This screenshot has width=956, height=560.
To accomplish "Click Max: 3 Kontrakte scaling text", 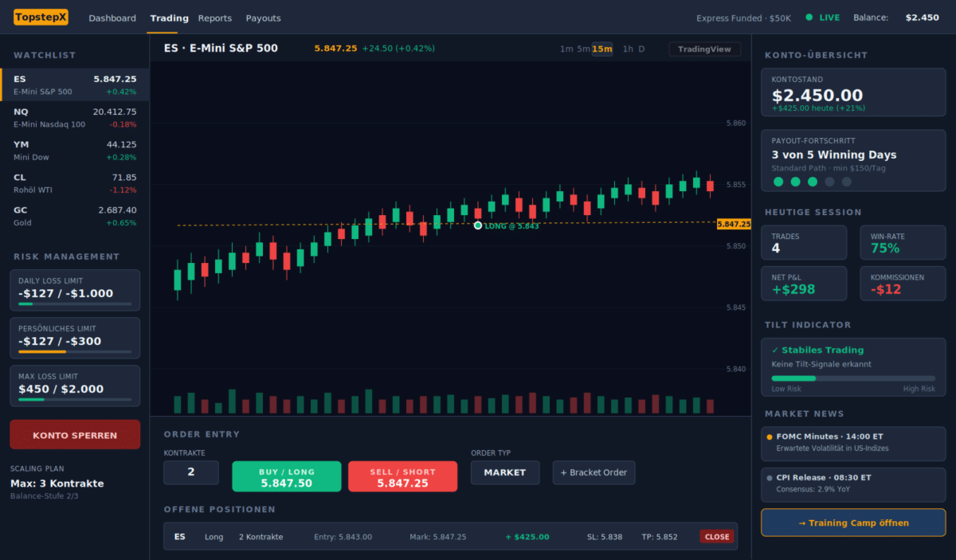I will [57, 484].
